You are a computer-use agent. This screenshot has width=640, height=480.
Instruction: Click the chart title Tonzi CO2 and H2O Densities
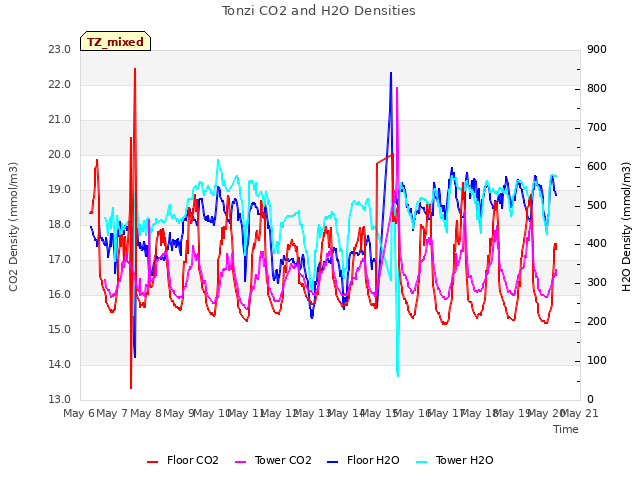click(319, 11)
